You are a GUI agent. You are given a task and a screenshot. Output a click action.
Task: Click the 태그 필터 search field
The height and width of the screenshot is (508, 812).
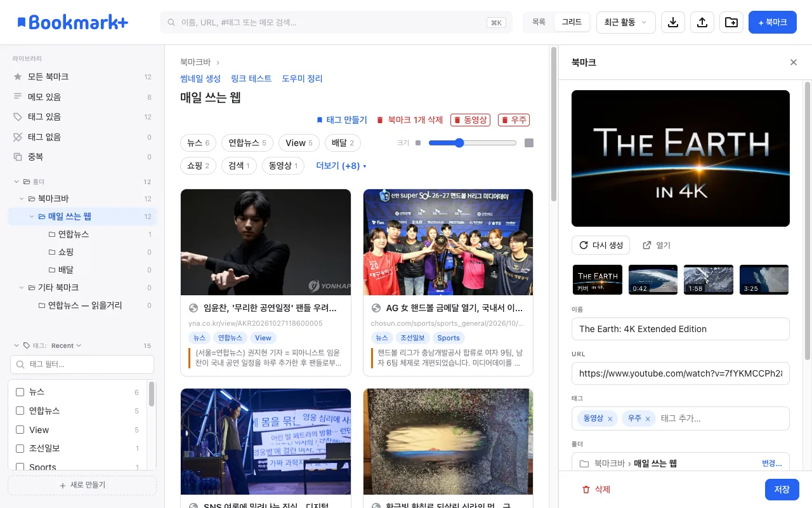[82, 364]
